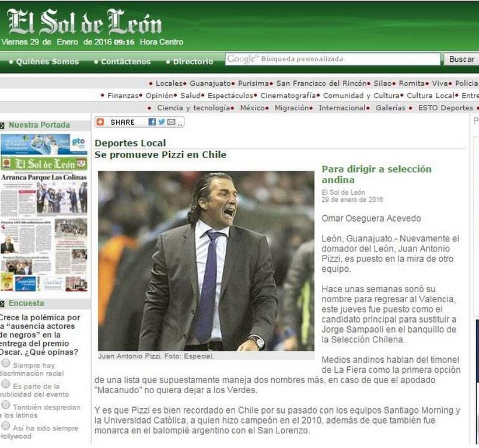479x448 pixels.
Task: Select "Siempre hay discriminación racial" poll option
Action: point(5,363)
